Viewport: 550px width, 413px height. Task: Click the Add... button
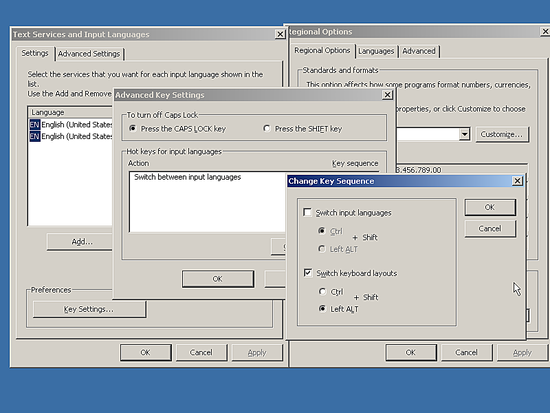point(81,241)
